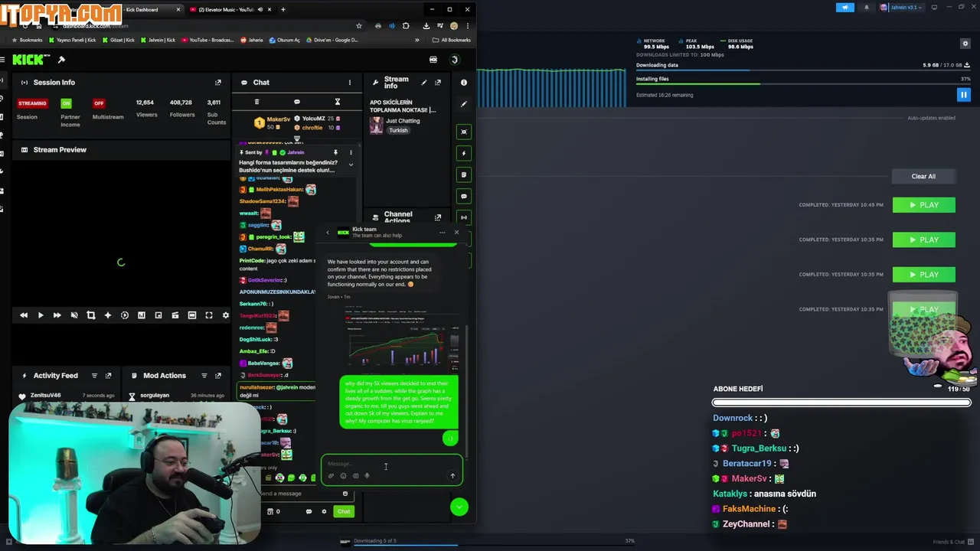Click the Installing files progress bar
Screen dimensions: 980x551
803,83
